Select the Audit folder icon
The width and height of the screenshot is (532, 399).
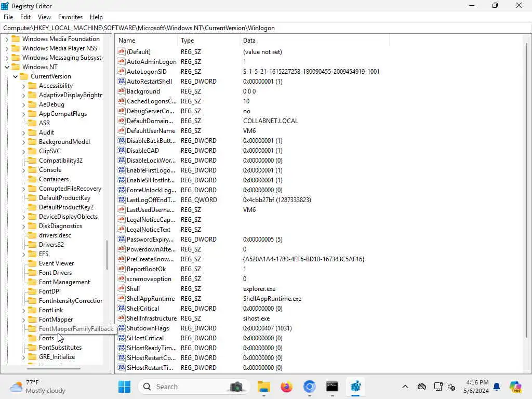click(32, 132)
